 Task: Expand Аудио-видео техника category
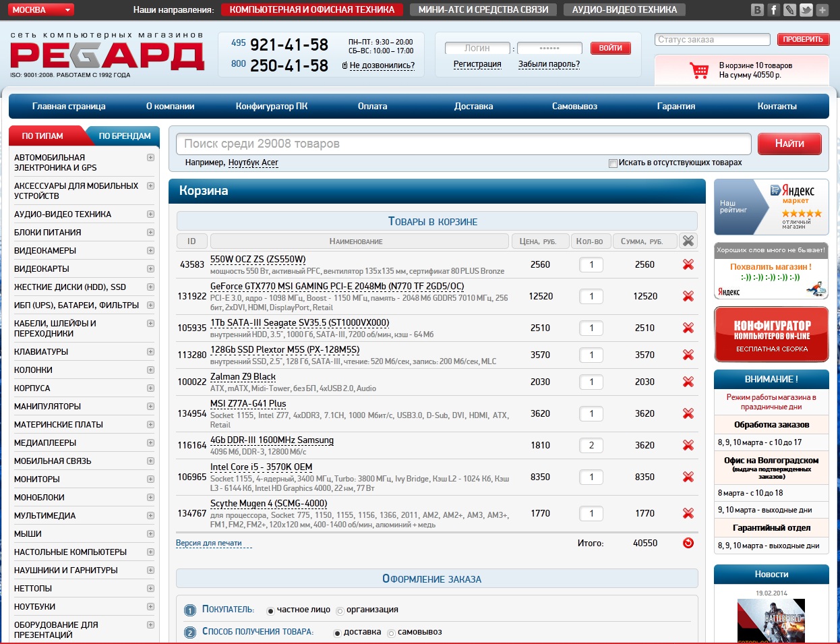[x=150, y=214]
